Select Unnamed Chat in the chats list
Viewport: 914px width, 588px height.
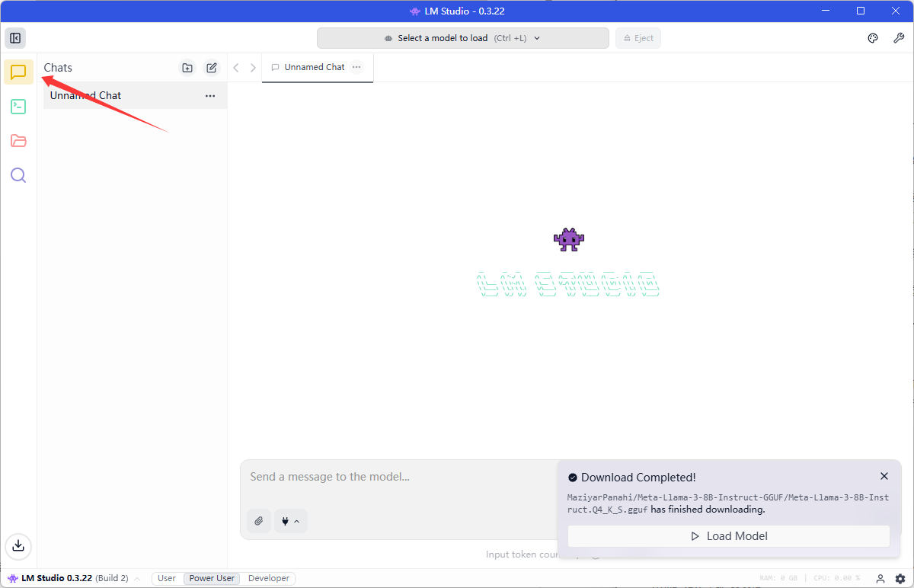135,96
